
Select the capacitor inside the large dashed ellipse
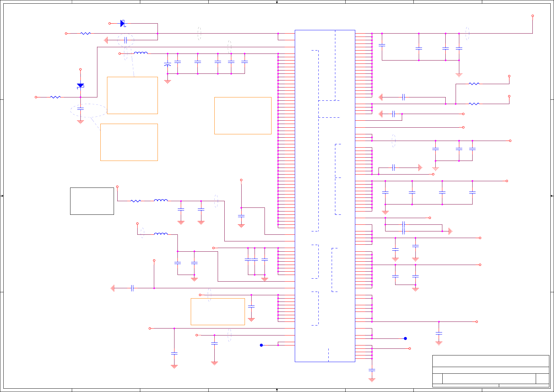[80, 108]
